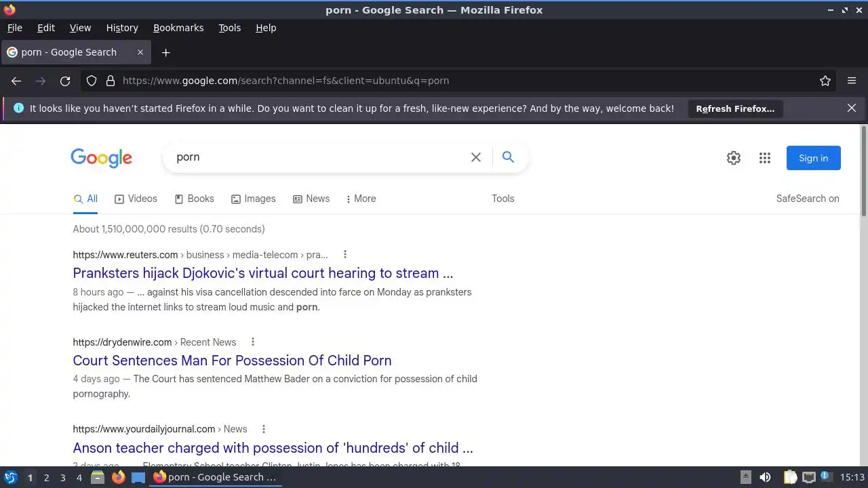Open the Reuters Djokovic hearing headline
The height and width of the screenshot is (488, 868).
pyautogui.click(x=263, y=273)
